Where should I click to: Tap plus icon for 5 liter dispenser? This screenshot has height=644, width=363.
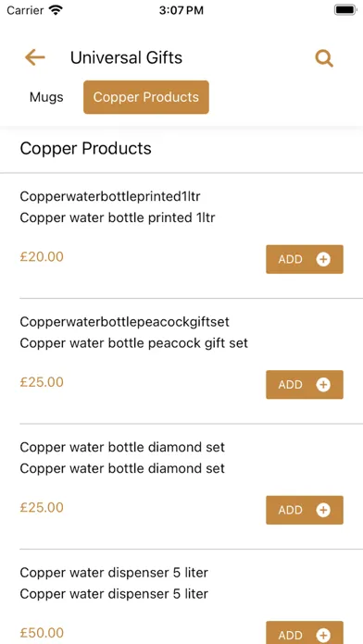pyautogui.click(x=323, y=635)
